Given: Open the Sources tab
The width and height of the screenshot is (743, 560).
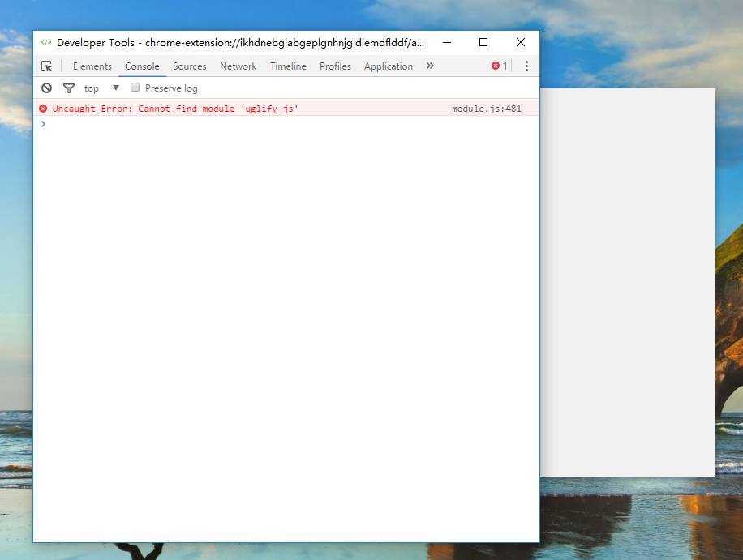Looking at the screenshot, I should (190, 66).
